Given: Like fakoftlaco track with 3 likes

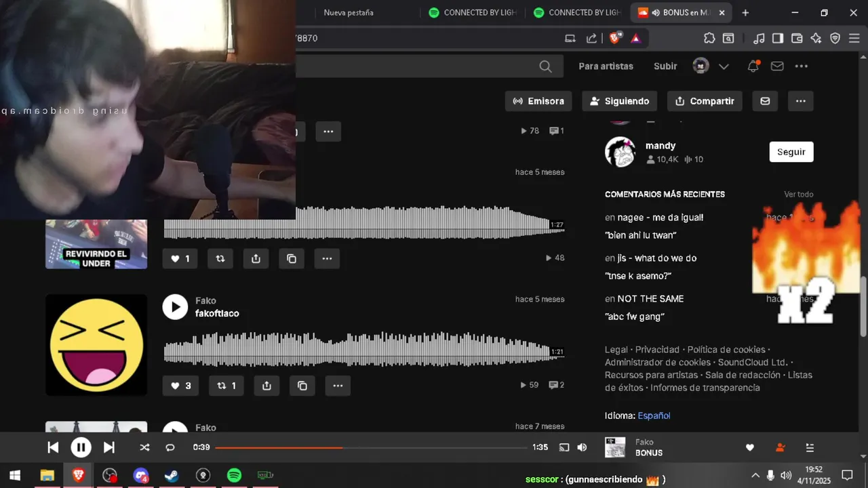Looking at the screenshot, I should 180,386.
